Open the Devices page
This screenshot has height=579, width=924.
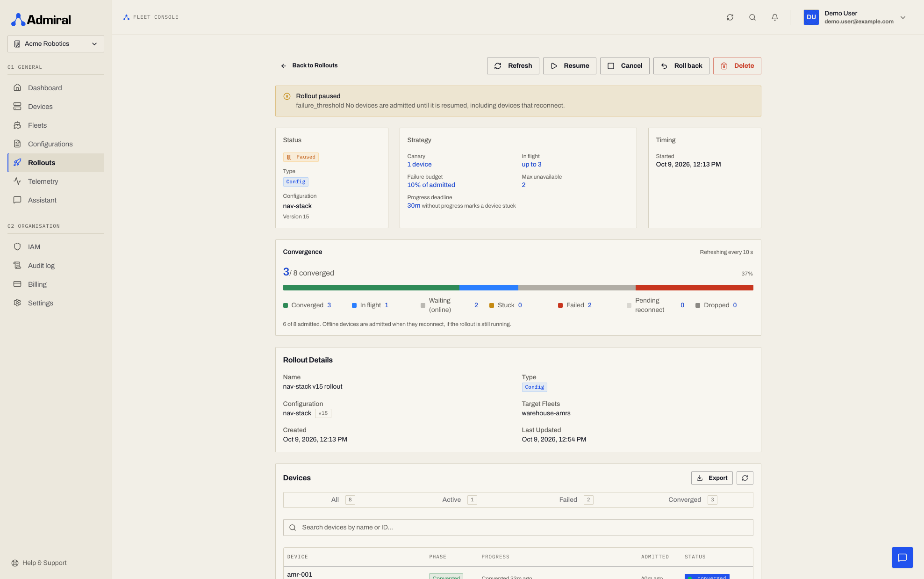[56, 107]
